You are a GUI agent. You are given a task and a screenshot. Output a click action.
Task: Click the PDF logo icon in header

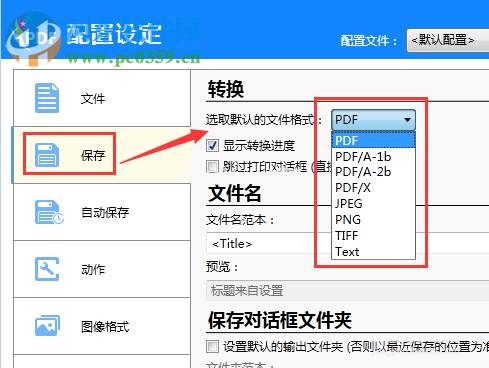(x=33, y=38)
